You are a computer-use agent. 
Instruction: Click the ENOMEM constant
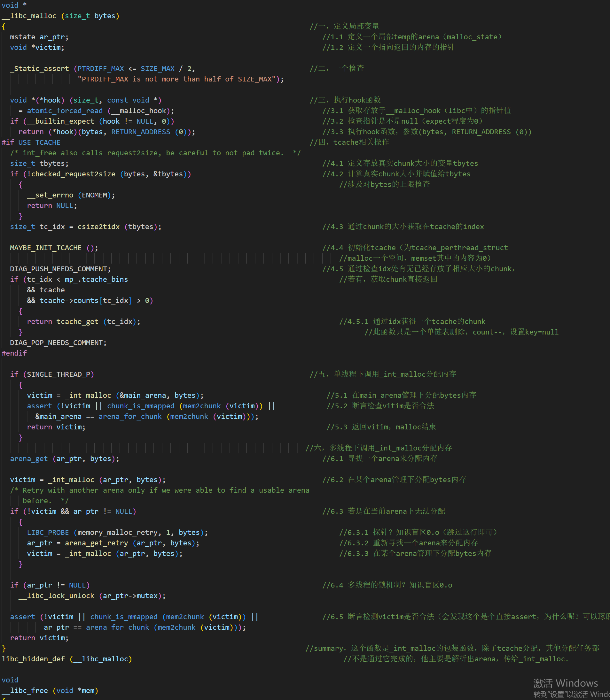tap(94, 195)
